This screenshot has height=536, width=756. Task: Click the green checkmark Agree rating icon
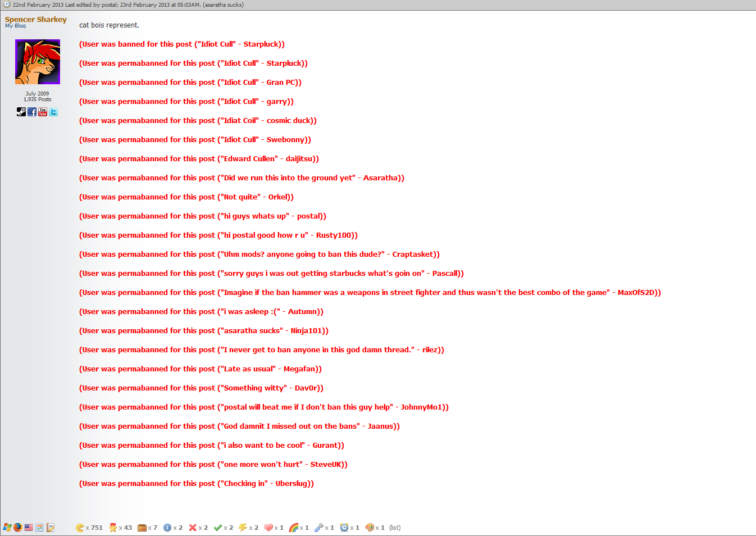click(218, 528)
